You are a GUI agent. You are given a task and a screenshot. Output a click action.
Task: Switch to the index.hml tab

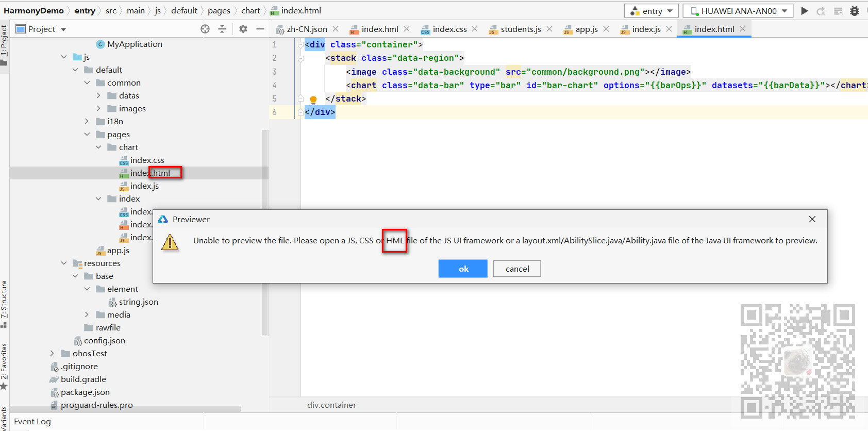(x=380, y=29)
